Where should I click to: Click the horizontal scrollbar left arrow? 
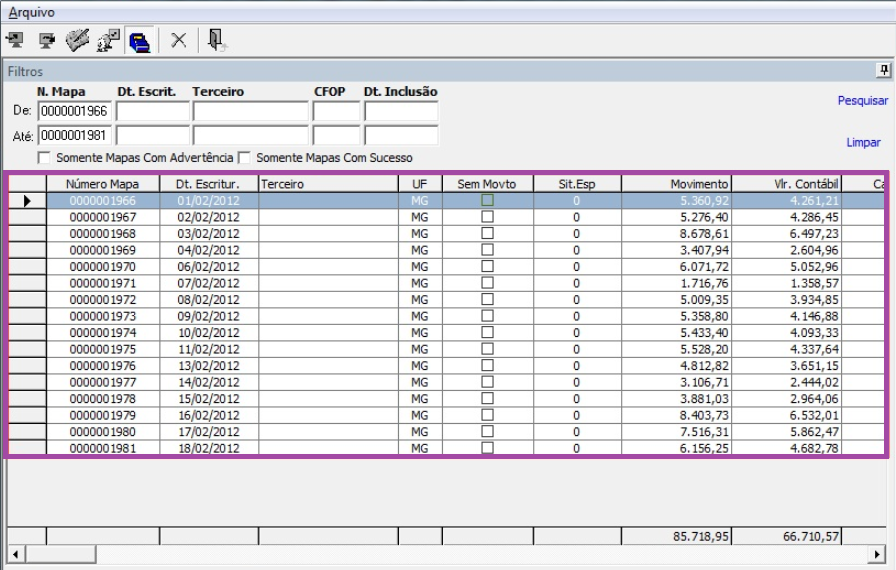(12, 553)
